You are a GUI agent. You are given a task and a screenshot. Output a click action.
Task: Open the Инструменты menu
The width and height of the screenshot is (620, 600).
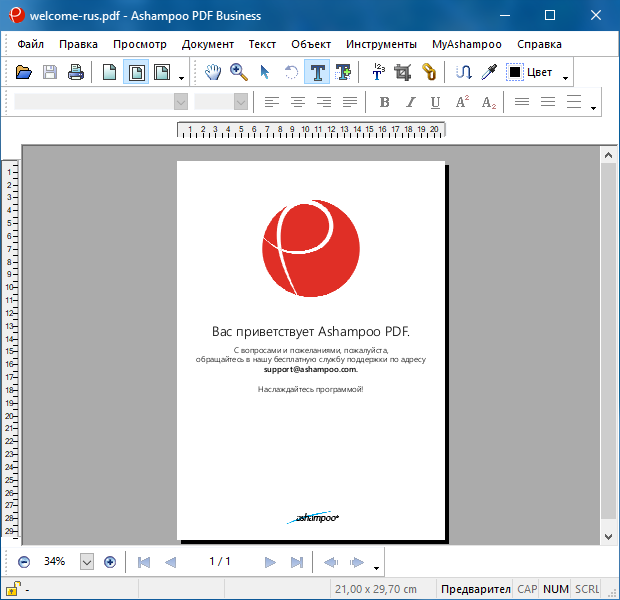pos(381,44)
